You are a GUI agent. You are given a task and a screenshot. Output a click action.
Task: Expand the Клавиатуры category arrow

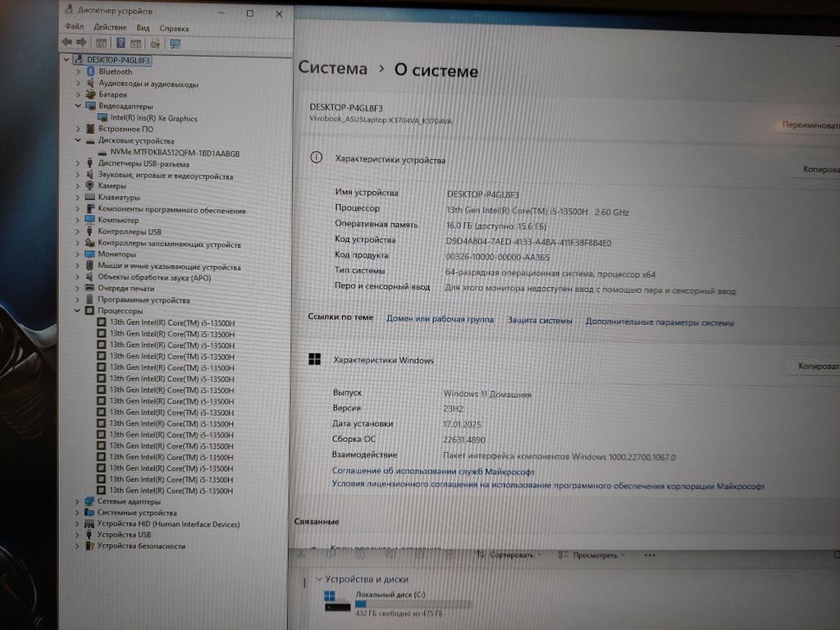pos(78,197)
